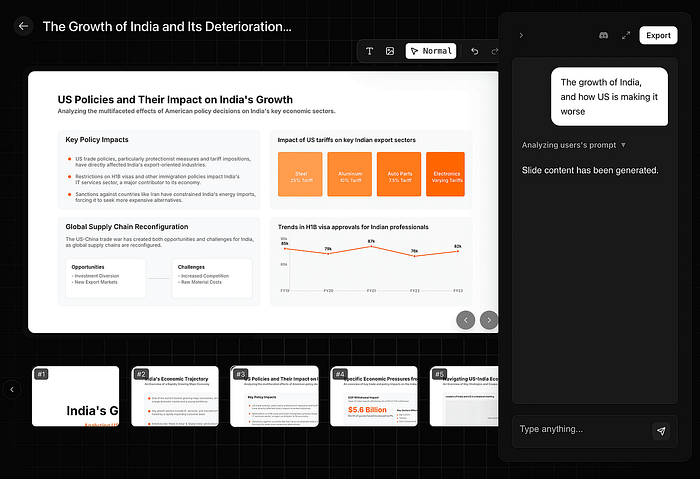Select slide #2 India's Economic Trajectory

tap(175, 396)
